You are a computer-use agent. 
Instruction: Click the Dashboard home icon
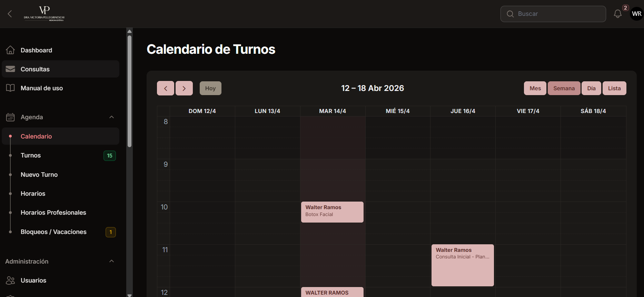pyautogui.click(x=10, y=50)
